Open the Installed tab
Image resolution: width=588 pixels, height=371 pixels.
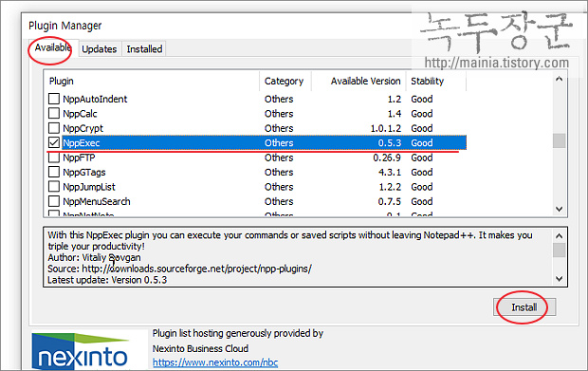144,49
